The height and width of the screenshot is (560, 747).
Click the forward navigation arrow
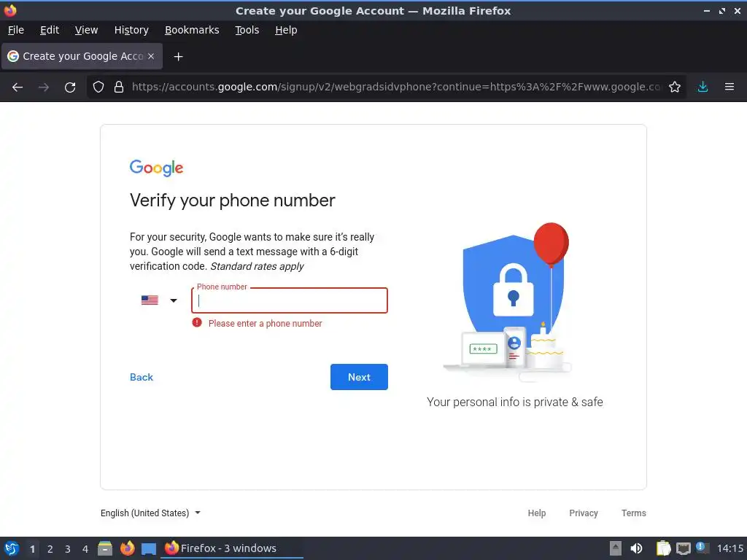click(44, 87)
